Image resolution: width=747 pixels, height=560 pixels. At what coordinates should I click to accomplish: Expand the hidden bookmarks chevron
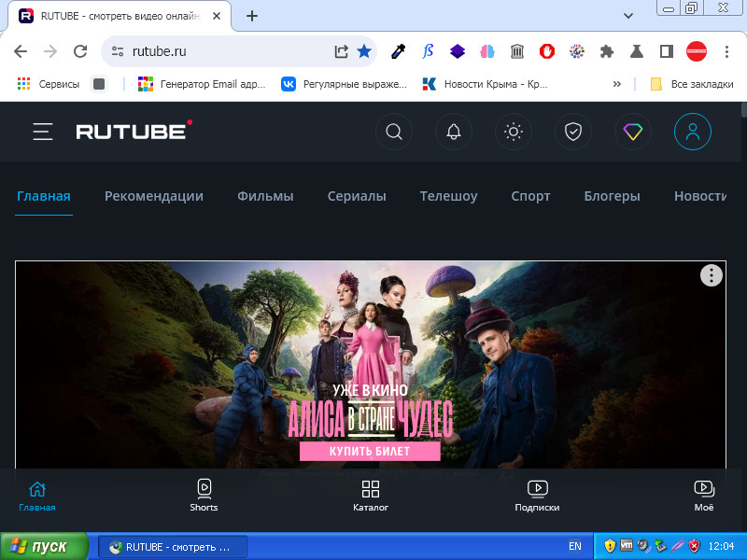tap(616, 84)
